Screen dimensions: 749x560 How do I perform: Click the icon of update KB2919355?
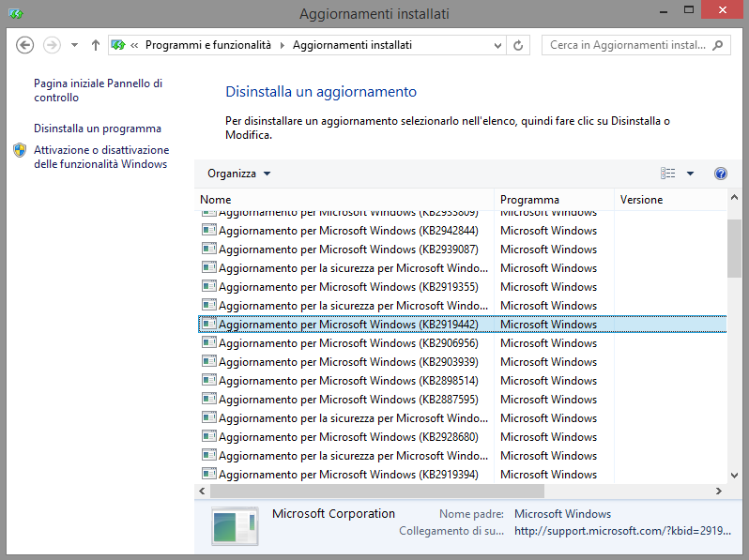pyautogui.click(x=208, y=286)
